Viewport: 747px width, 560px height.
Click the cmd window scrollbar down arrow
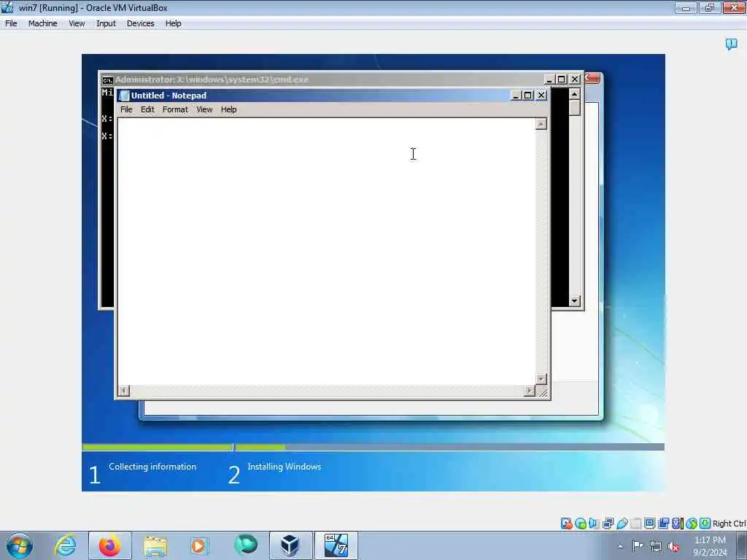click(x=574, y=300)
